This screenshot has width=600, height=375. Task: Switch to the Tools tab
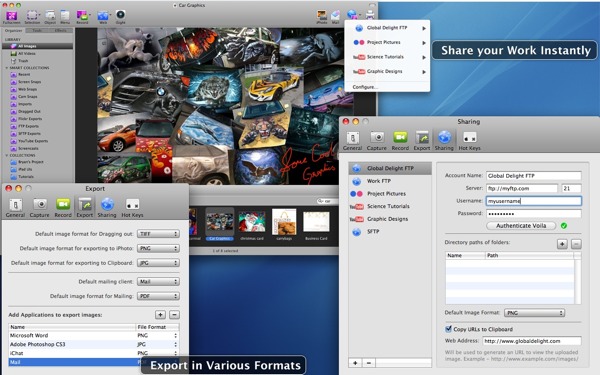(x=37, y=30)
